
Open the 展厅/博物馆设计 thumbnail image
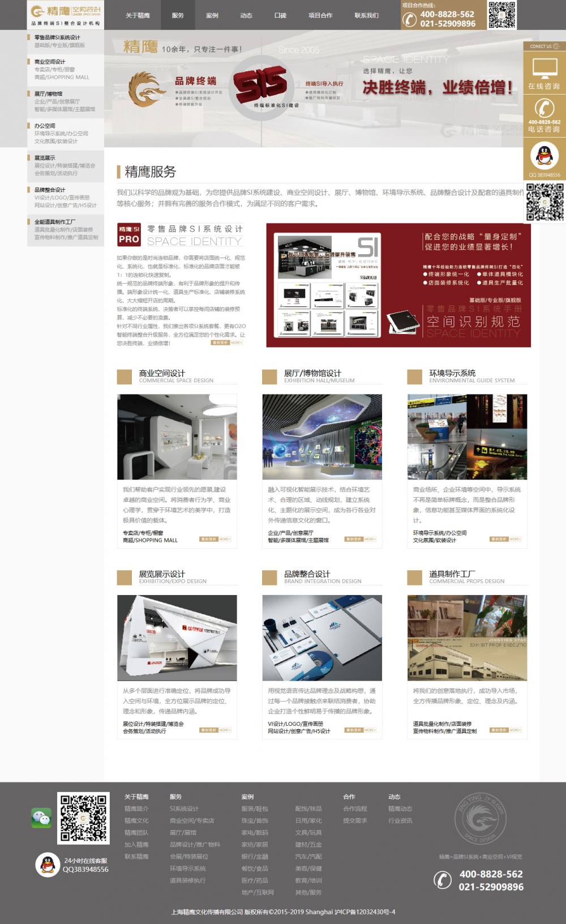tap(322, 437)
